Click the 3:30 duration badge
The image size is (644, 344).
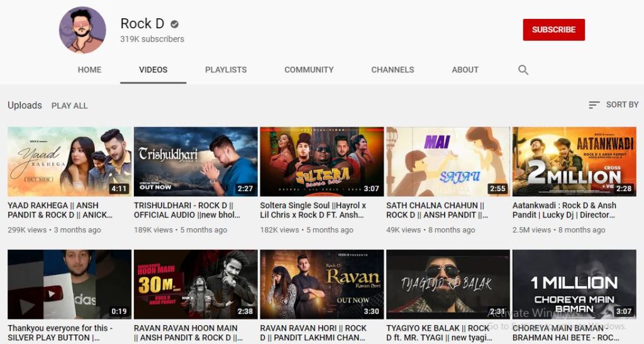click(x=371, y=311)
